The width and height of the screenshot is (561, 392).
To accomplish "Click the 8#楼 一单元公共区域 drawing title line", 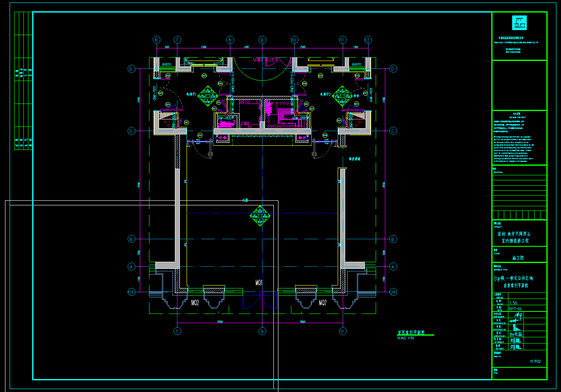I will click(514, 278).
